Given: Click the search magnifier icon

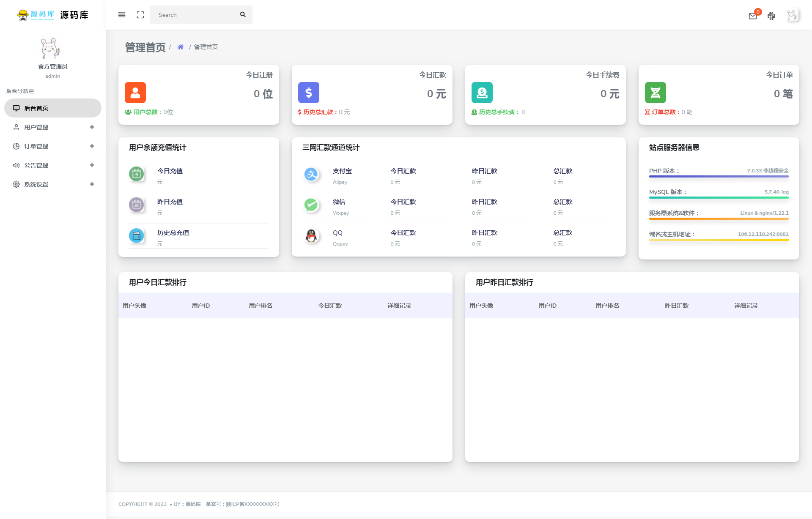Looking at the screenshot, I should click(243, 14).
